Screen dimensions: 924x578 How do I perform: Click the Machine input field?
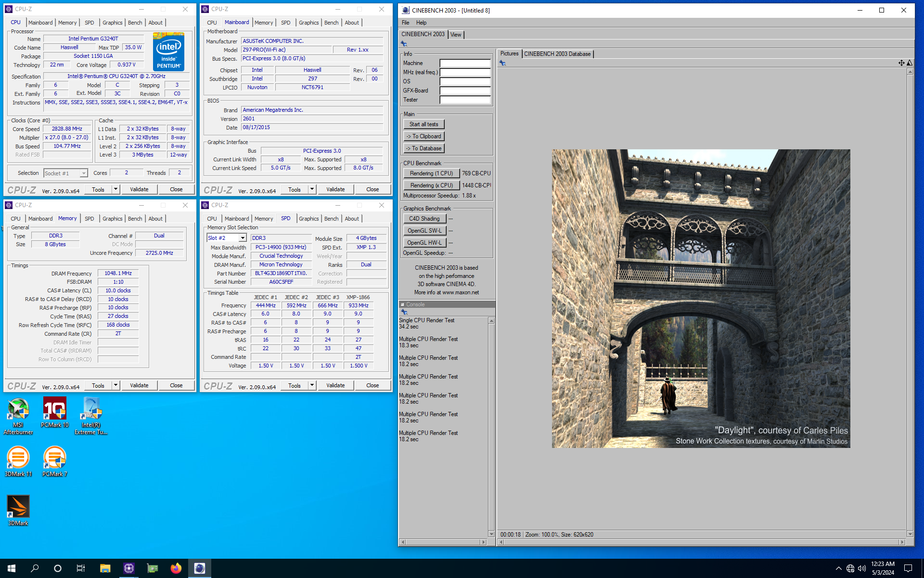[465, 63]
